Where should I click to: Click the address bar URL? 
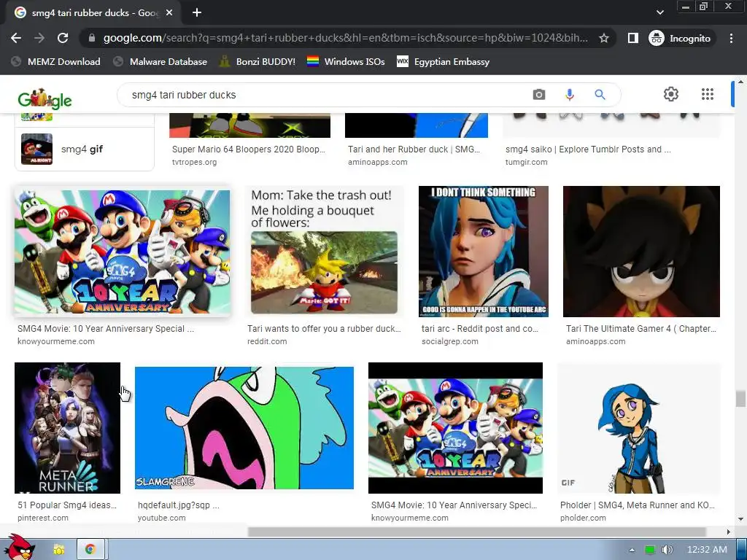coord(345,38)
